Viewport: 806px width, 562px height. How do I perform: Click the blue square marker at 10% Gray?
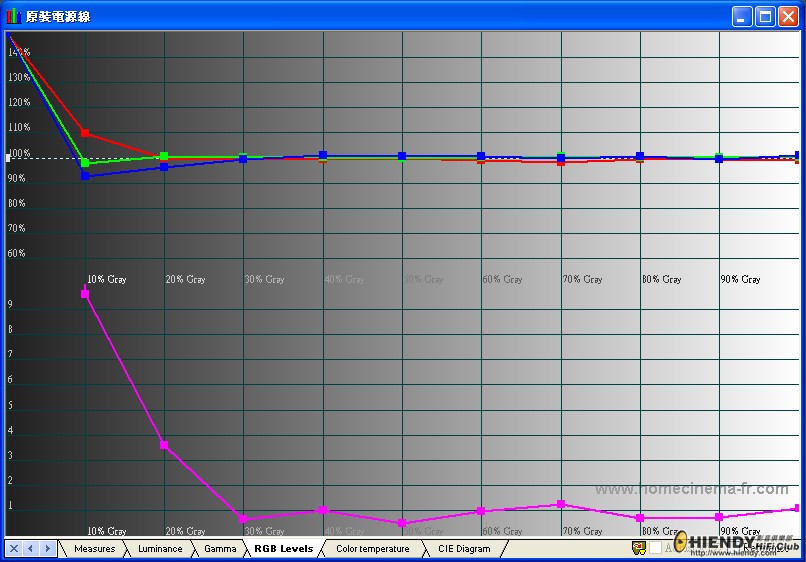(85, 176)
